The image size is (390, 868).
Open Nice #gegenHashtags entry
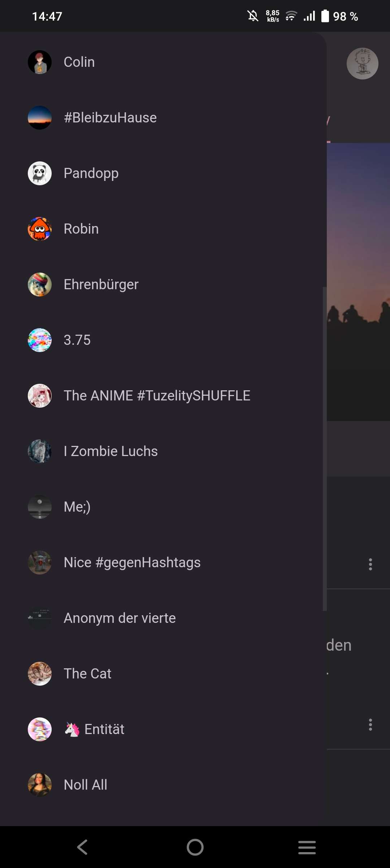(163, 563)
